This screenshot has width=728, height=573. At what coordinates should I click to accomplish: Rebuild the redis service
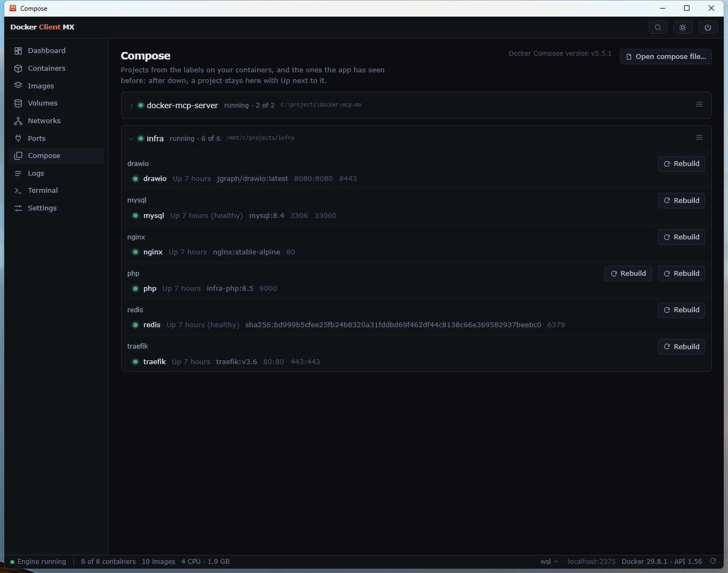(x=681, y=310)
